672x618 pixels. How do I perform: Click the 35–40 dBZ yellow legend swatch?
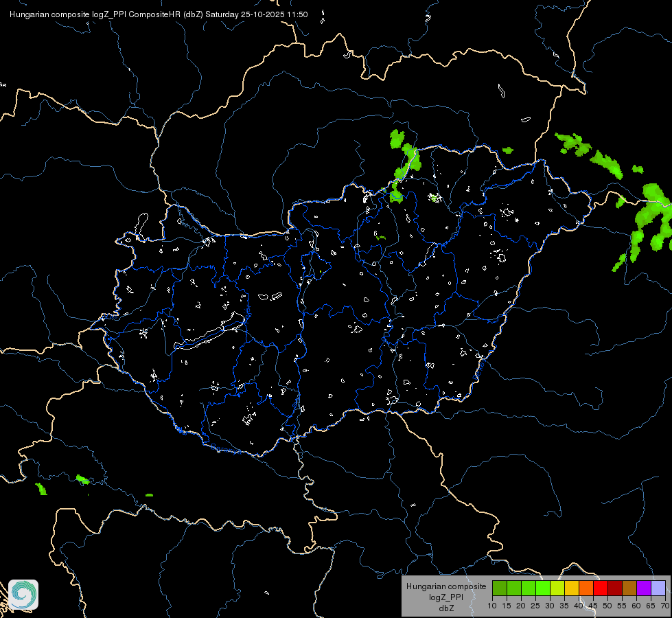[x=572, y=588]
